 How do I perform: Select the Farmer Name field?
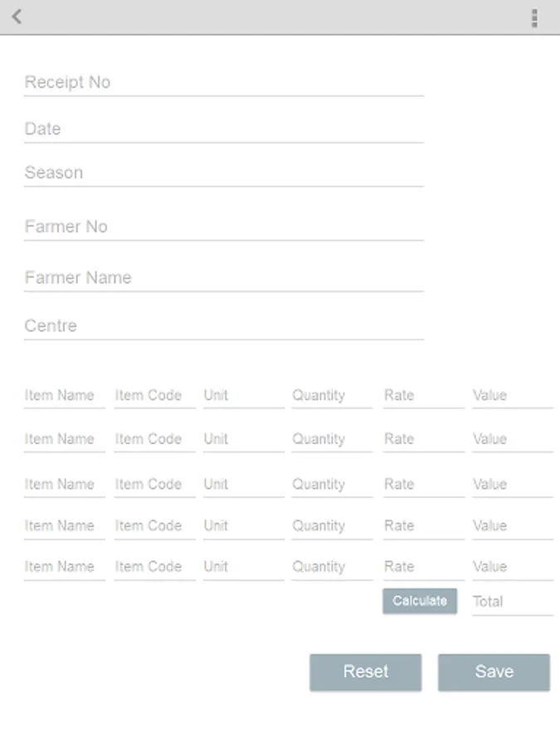pos(223,277)
